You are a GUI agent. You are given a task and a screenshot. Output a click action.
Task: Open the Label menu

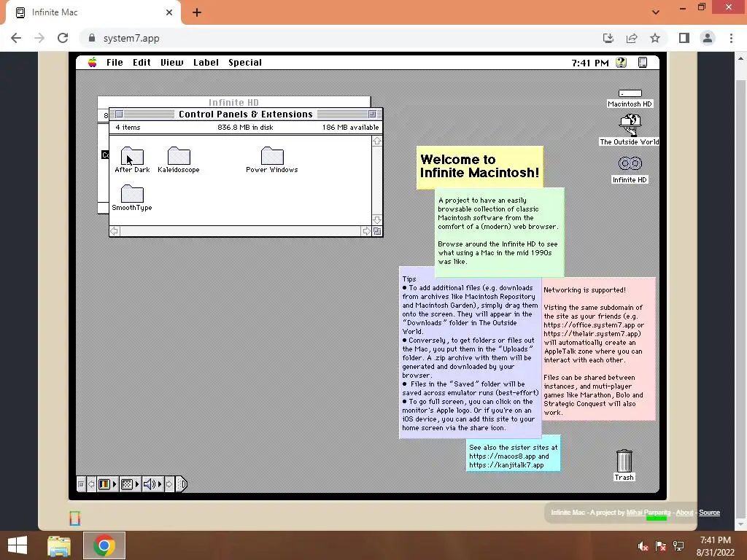[206, 63]
